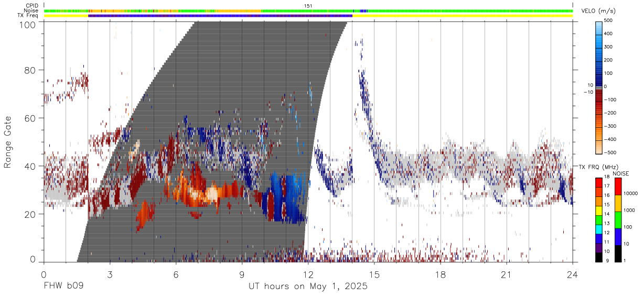Click the TX frequency label 9
This screenshot has height=297, width=644.
pyautogui.click(x=607, y=261)
